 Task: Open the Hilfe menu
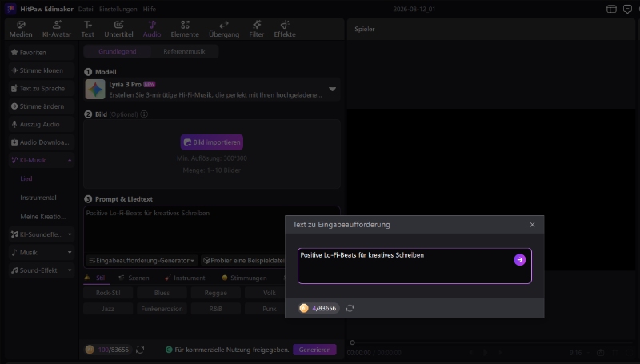tap(150, 9)
